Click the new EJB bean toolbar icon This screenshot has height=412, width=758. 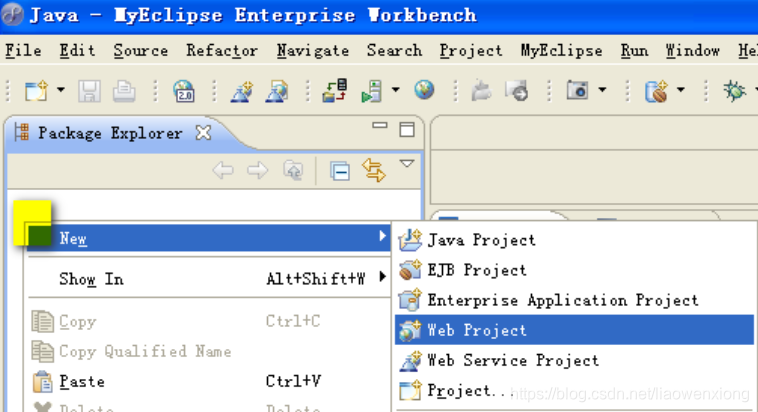[x=656, y=91]
